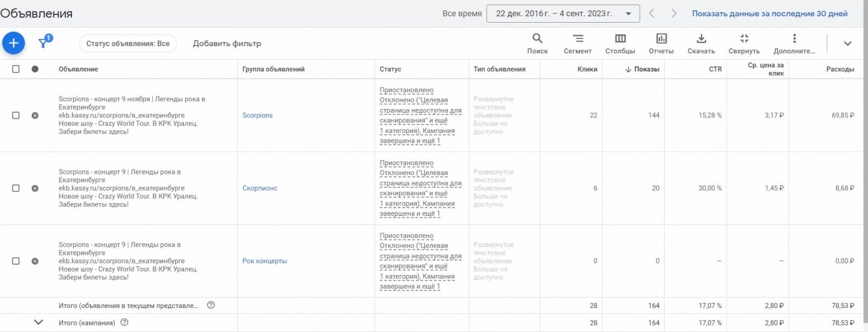868x332 pixels.
Task: Click help icon next to Итого (кампания)
Action: [124, 322]
